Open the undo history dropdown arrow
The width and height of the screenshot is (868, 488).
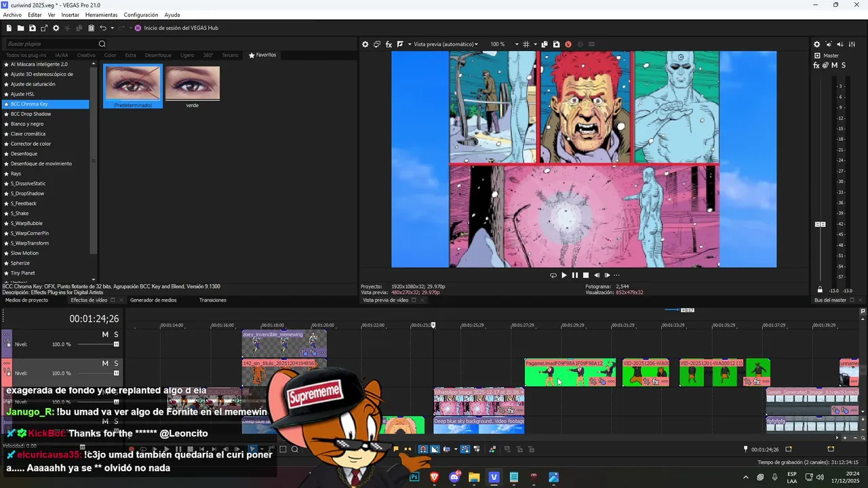click(x=111, y=28)
